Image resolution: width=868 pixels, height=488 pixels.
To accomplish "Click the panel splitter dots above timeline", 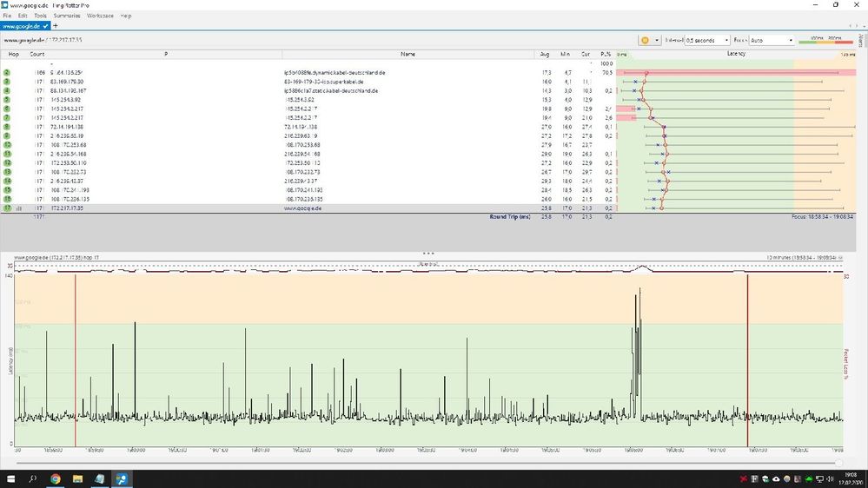I will [x=427, y=254].
